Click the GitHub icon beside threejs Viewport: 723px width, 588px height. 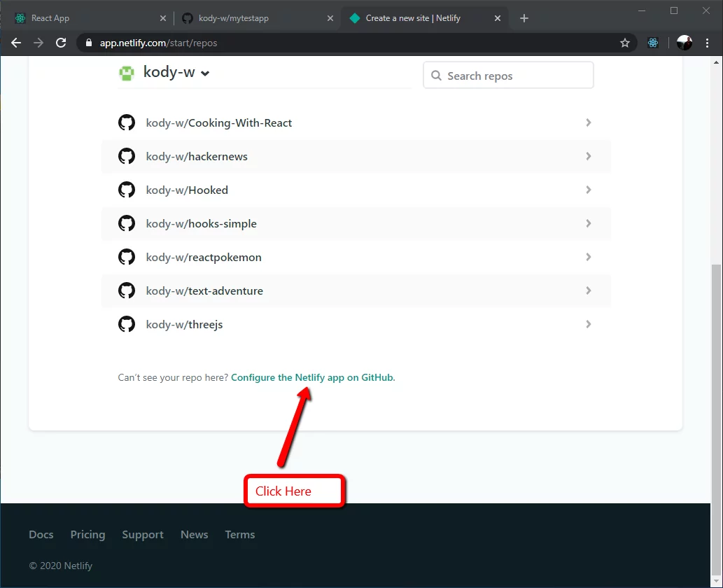click(x=127, y=324)
